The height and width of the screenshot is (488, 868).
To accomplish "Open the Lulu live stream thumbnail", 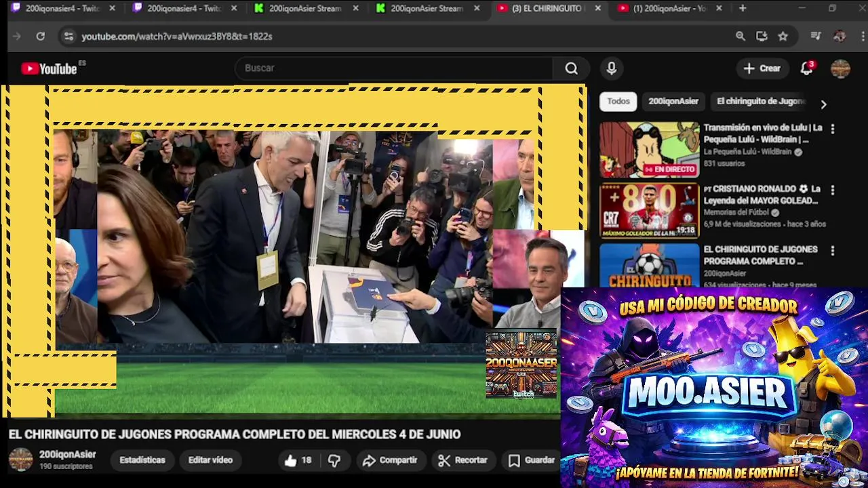I will click(x=649, y=150).
